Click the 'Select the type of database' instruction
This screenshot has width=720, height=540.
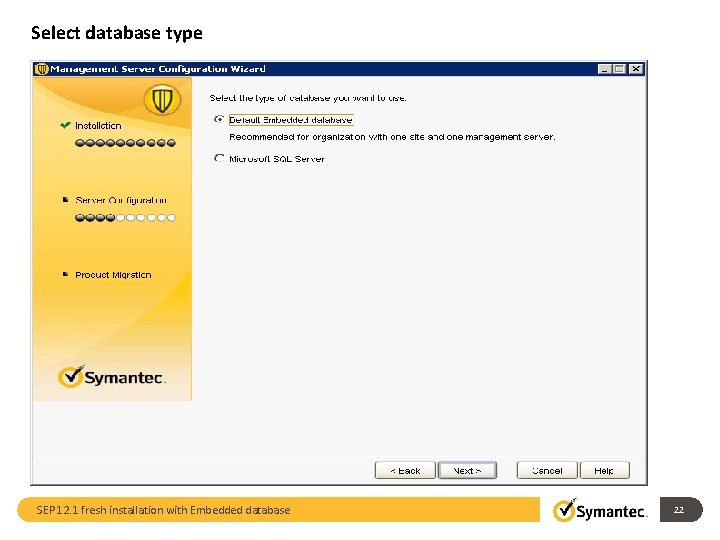308,98
